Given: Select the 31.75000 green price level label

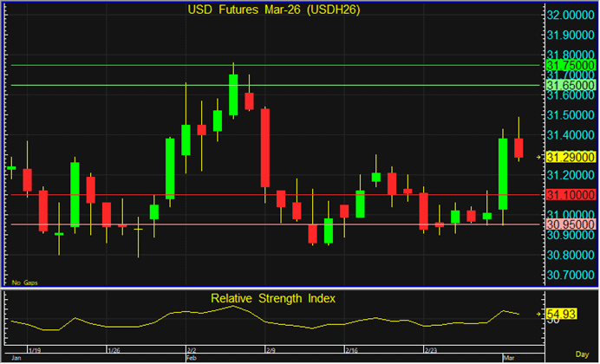Looking at the screenshot, I should click(571, 65).
